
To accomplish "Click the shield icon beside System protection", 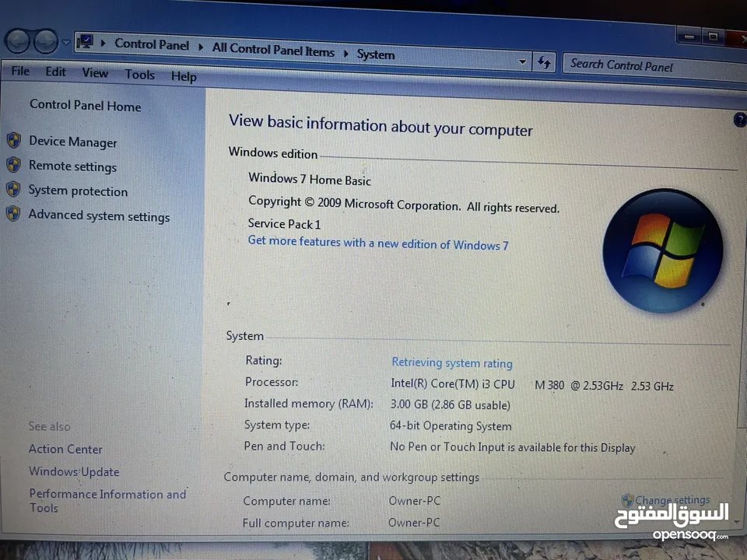I will point(13,189).
